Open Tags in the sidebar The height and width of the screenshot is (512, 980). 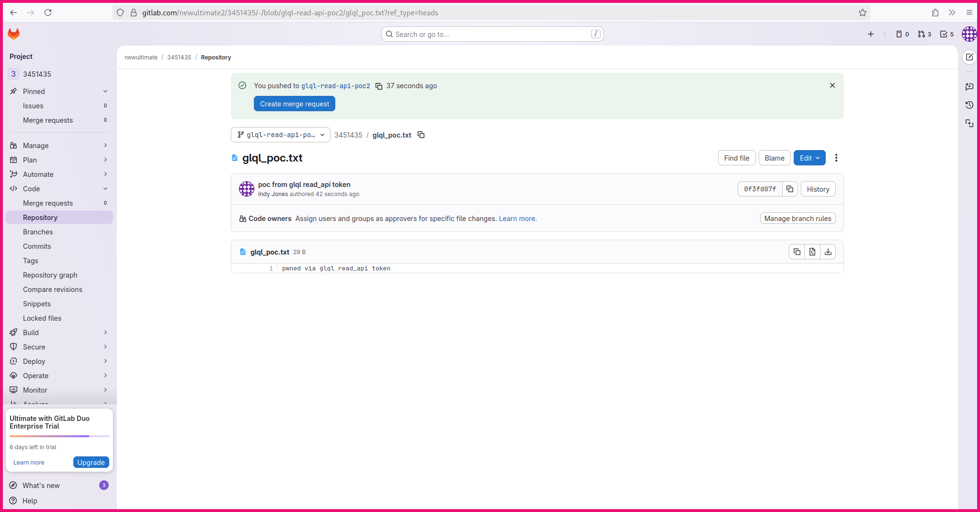tap(59, 260)
